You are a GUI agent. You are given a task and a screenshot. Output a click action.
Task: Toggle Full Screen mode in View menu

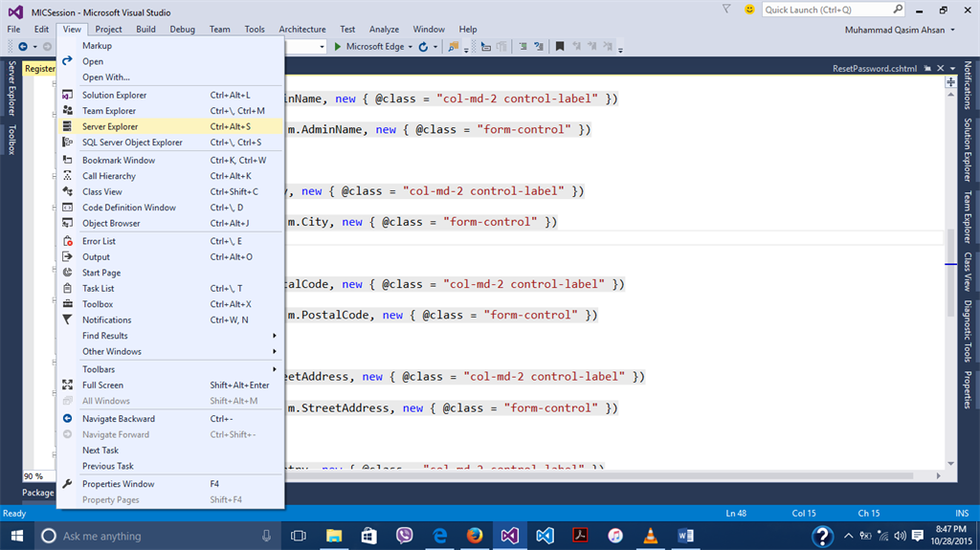102,385
